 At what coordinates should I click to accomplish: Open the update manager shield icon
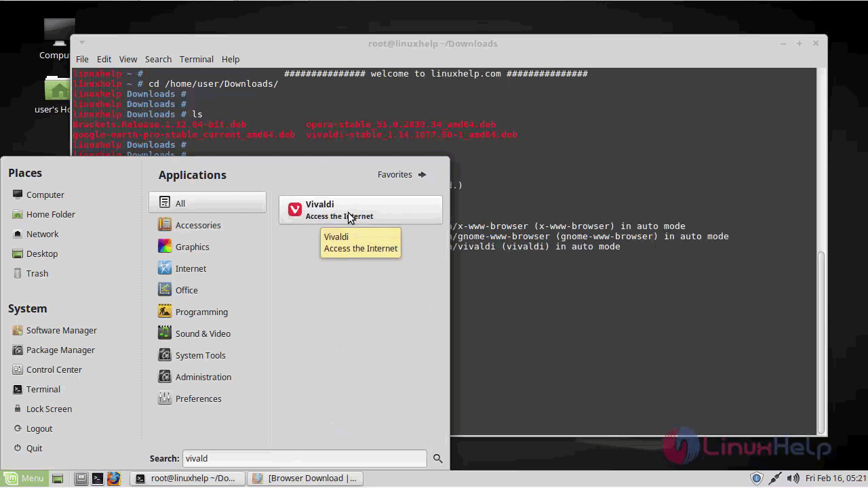757,479
